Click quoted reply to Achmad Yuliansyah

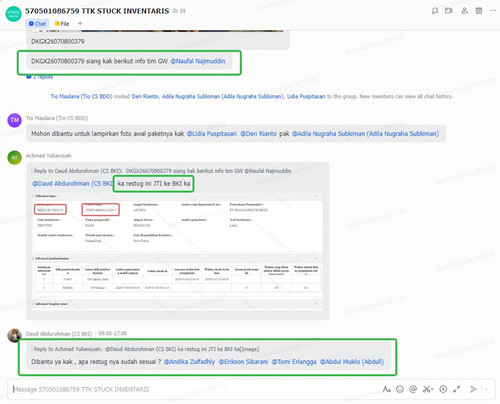point(146,349)
